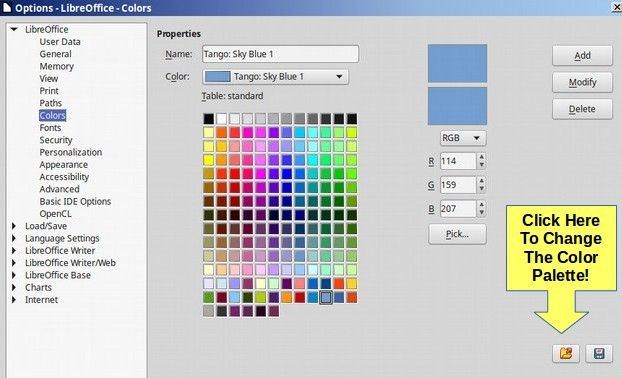Open the Pick... color dialog
622x378 pixels.
pos(457,234)
